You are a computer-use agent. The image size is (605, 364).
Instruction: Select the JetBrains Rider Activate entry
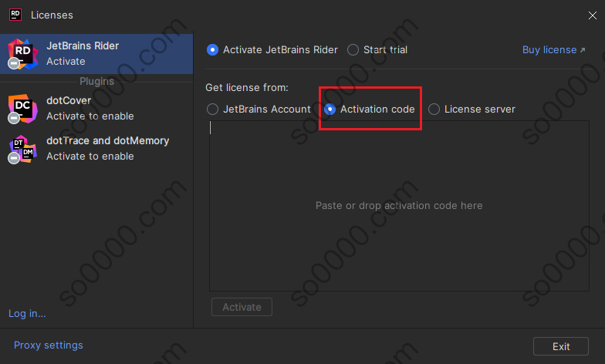(x=96, y=54)
